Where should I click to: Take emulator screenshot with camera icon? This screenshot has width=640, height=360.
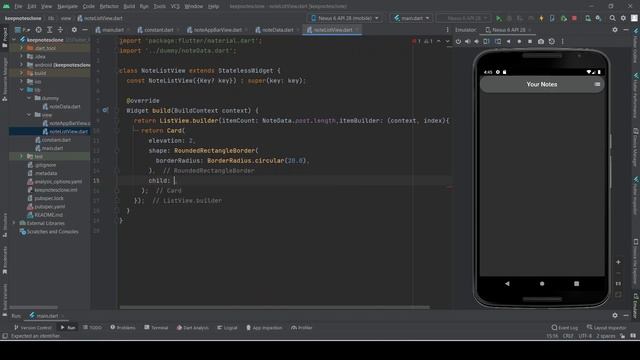click(541, 41)
